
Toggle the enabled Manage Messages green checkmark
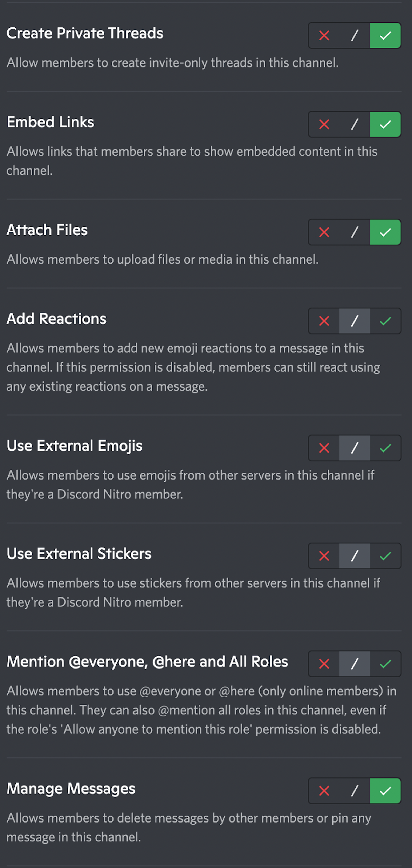385,791
